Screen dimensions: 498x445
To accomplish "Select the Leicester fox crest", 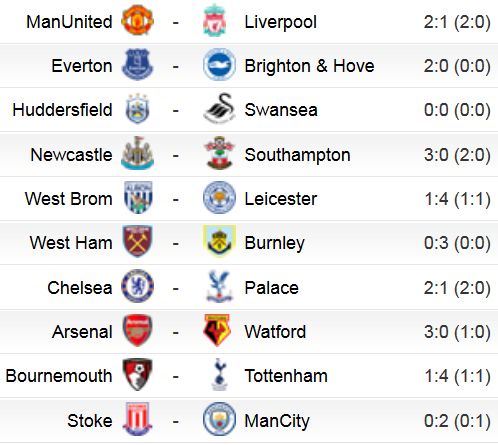I will pos(219,197).
